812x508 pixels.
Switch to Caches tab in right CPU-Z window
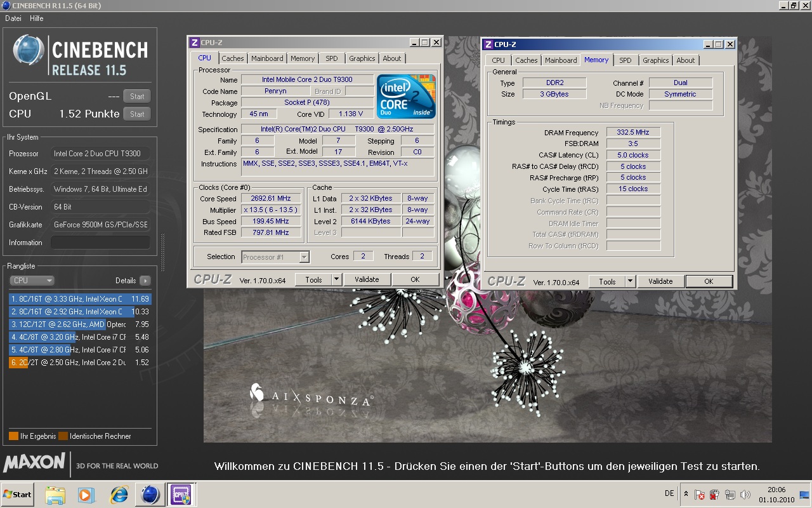(x=527, y=60)
